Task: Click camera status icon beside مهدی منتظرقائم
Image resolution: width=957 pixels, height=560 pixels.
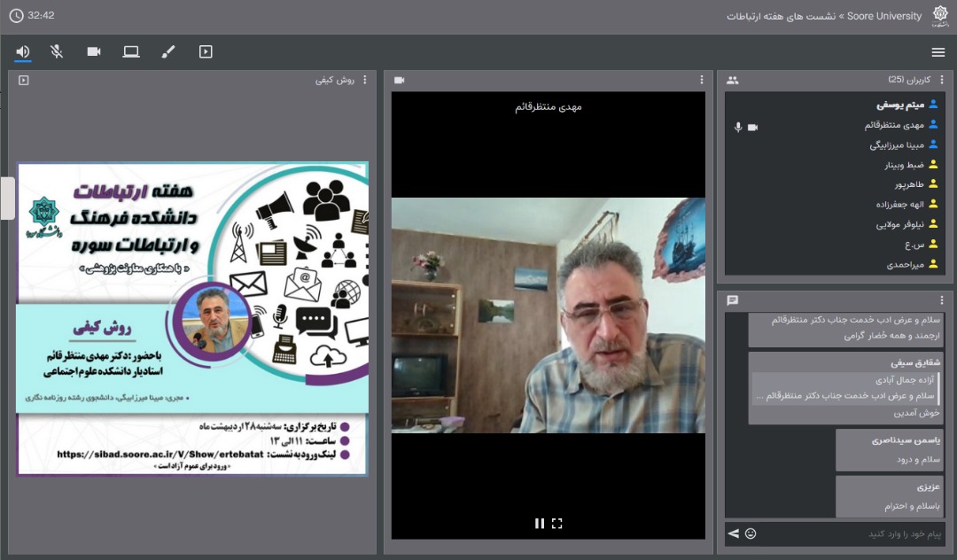Action: tap(752, 127)
